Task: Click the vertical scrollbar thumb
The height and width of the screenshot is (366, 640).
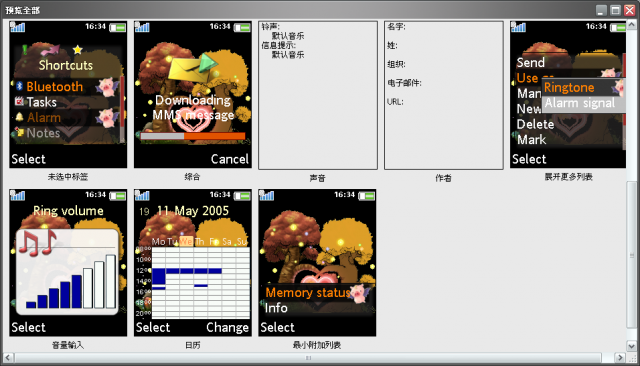Action: point(631,255)
